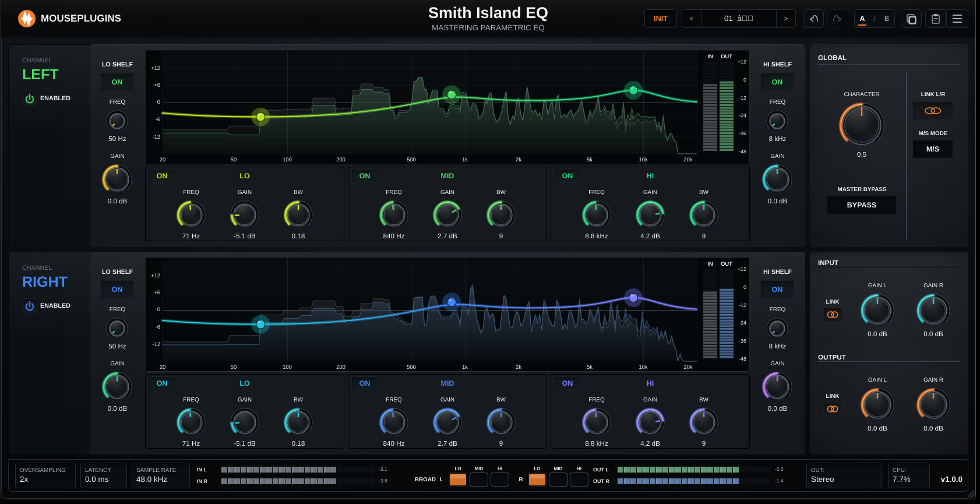Toggle left MID band ON button
Screen dimensions: 980x504
point(365,176)
